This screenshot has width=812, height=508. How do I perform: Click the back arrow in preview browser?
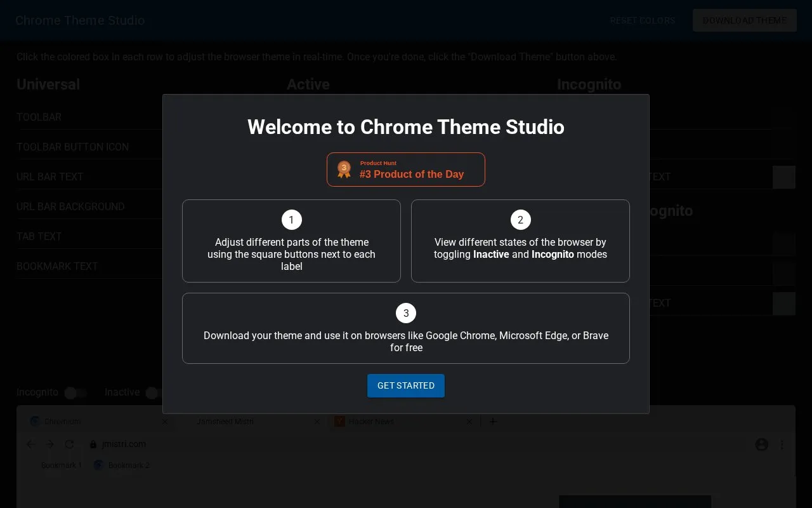click(x=31, y=444)
